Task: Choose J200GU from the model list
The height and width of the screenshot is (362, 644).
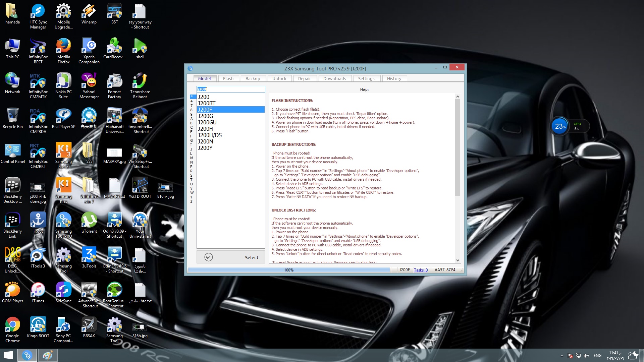Action: (231, 122)
